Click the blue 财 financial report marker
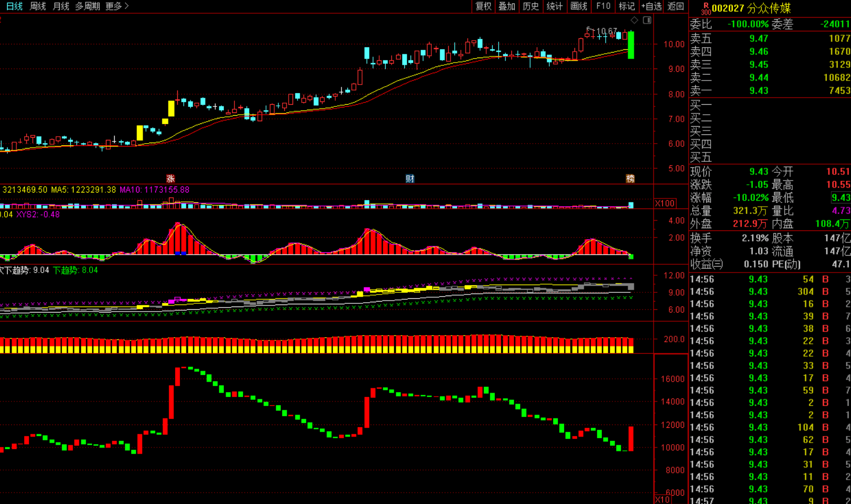The image size is (851, 504). (409, 179)
